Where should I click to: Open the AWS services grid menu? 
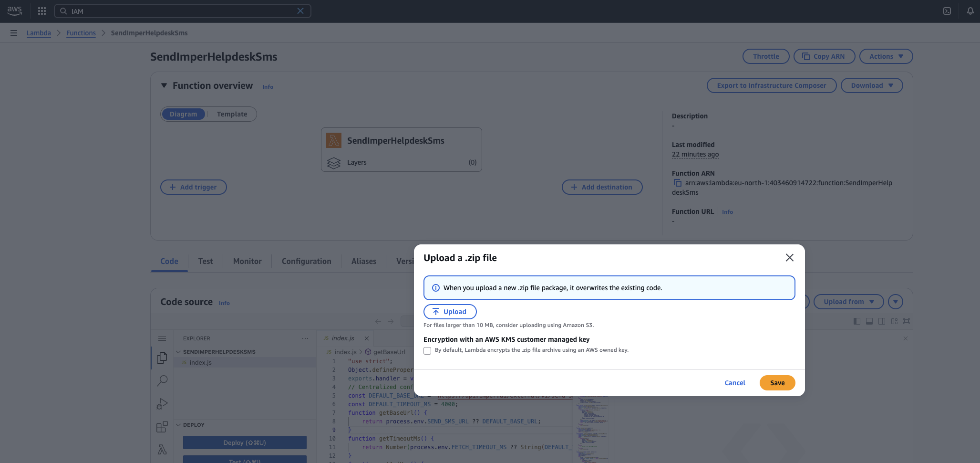(x=42, y=11)
